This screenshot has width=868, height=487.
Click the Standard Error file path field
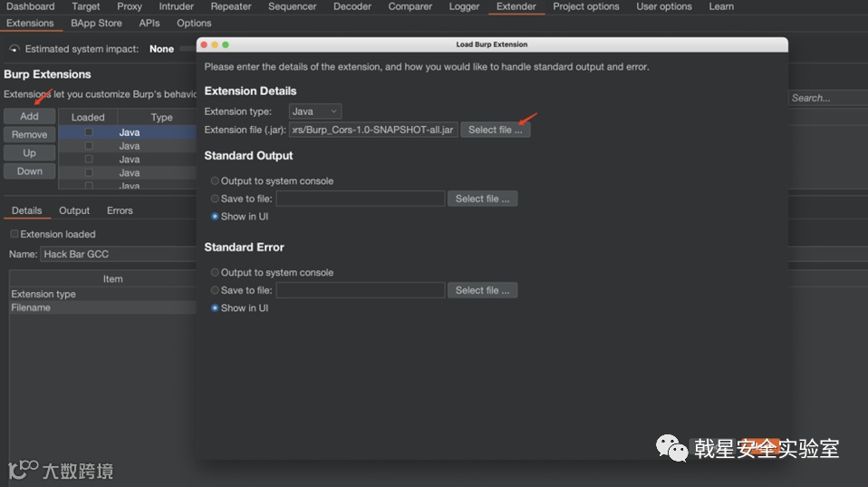coord(361,290)
